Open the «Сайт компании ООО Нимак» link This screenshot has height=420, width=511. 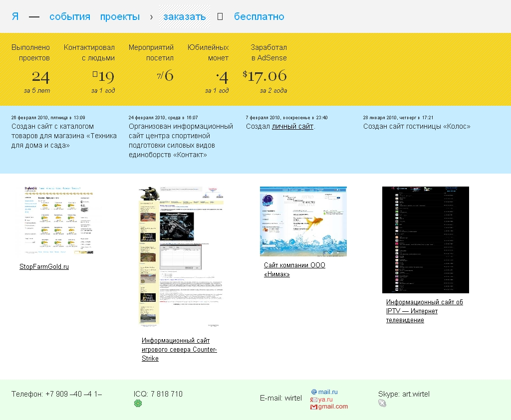tap(294, 269)
